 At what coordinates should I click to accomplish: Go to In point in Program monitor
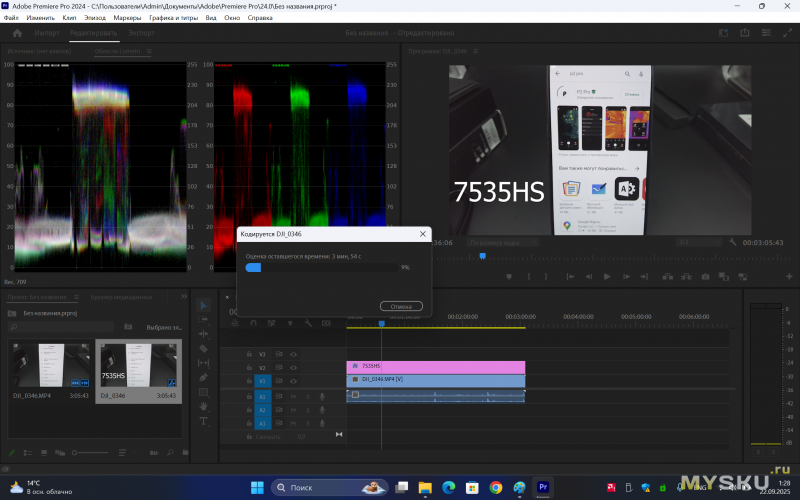[570, 277]
